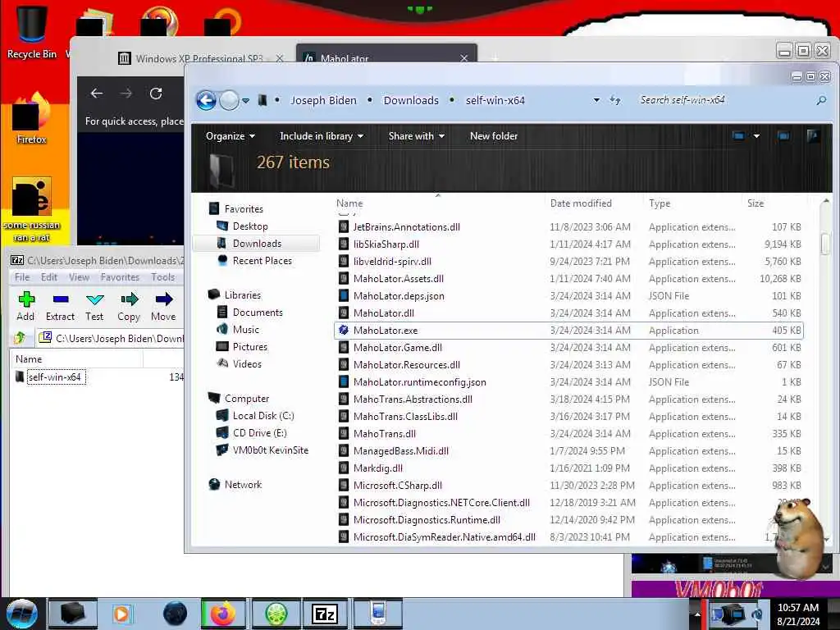Image resolution: width=840 pixels, height=630 pixels.
Task: Click the search magnifier icon
Action: coord(821,100)
